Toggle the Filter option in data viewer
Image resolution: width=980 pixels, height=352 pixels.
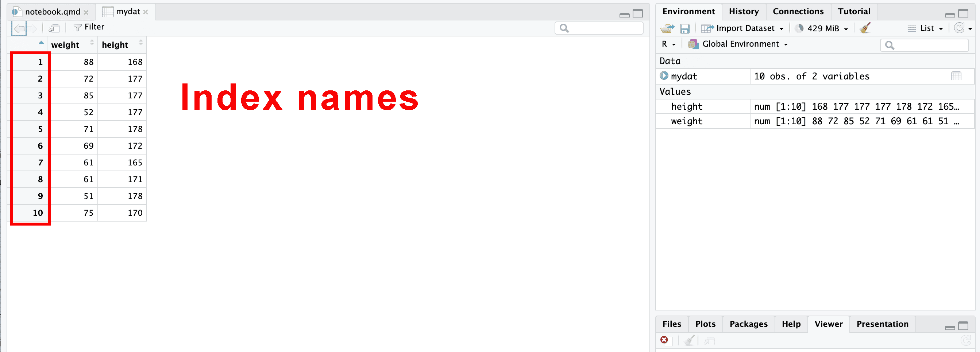(x=89, y=27)
